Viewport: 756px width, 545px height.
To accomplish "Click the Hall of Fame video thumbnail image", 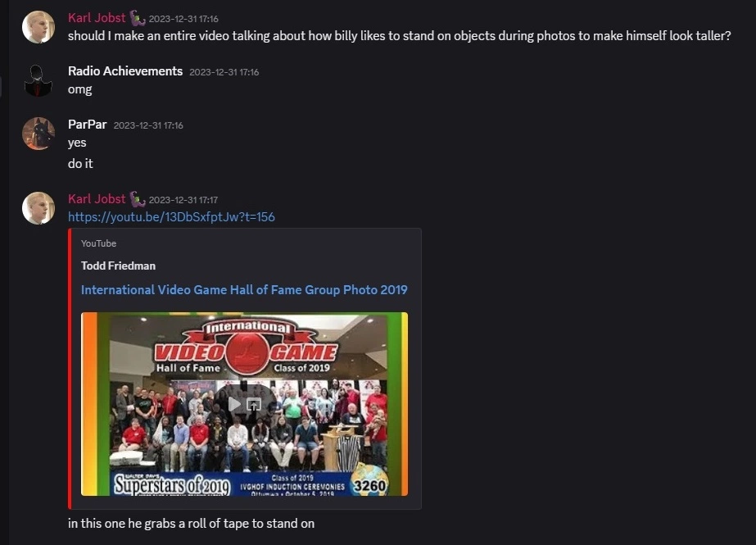I will (244, 404).
